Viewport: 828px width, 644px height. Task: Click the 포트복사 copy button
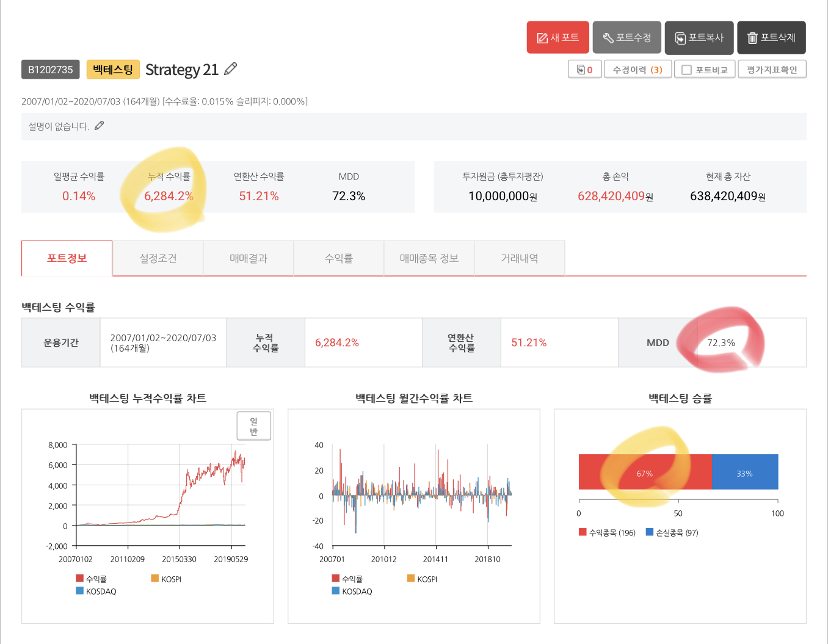click(x=699, y=37)
